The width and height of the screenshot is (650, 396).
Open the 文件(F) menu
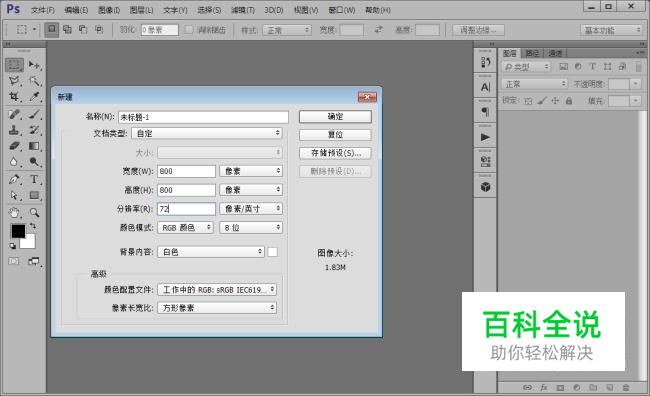[x=43, y=10]
